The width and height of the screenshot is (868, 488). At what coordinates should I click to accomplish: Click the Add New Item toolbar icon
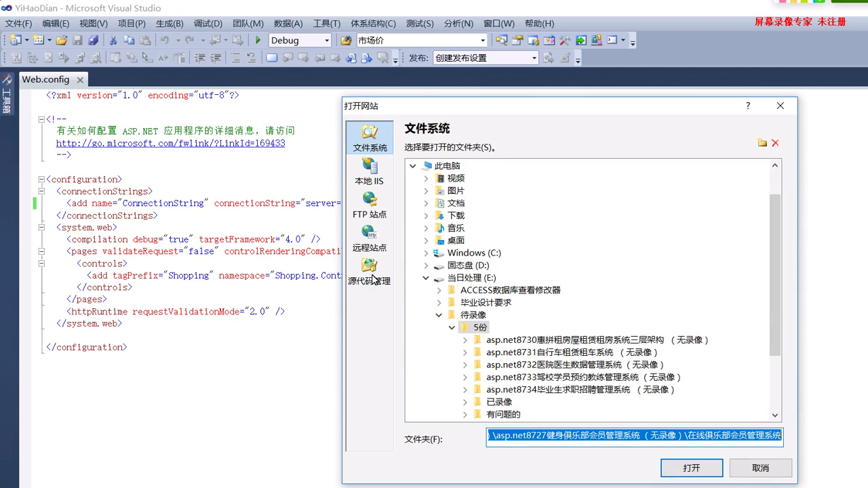pos(38,40)
